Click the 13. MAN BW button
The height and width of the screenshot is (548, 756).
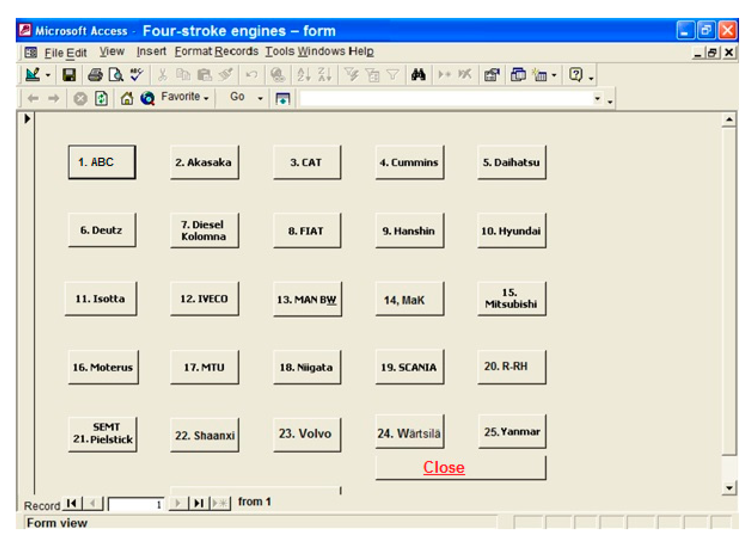[307, 299]
